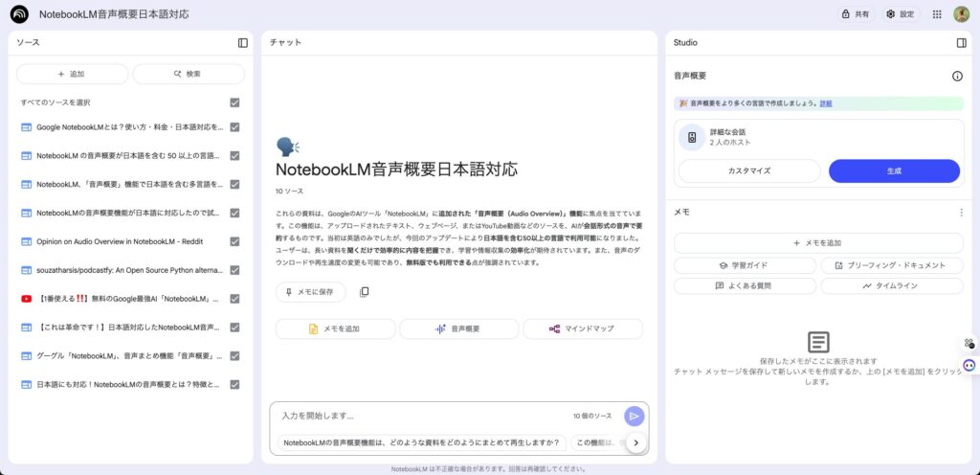Click the 検索 discover sources button
Viewport: 980px width, 475px height.
click(x=189, y=74)
